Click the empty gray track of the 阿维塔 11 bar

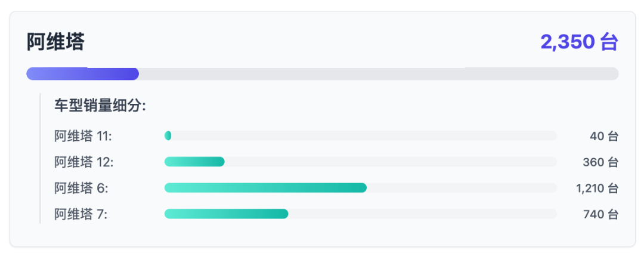pos(364,135)
